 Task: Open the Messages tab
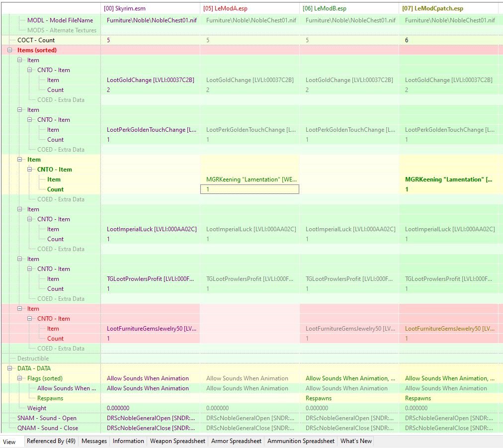94,441
